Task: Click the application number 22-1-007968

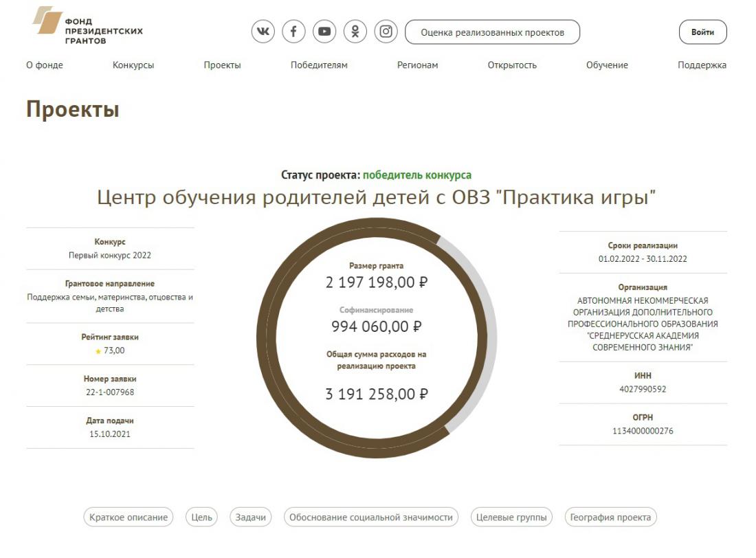Action: coord(110,392)
